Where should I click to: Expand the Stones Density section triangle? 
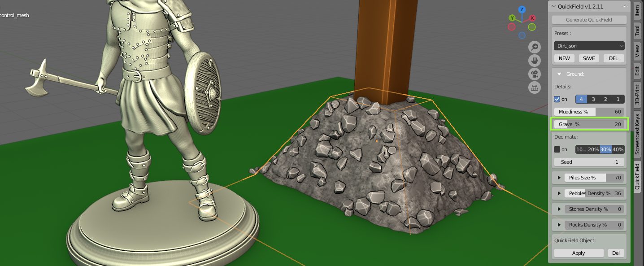pyautogui.click(x=559, y=209)
